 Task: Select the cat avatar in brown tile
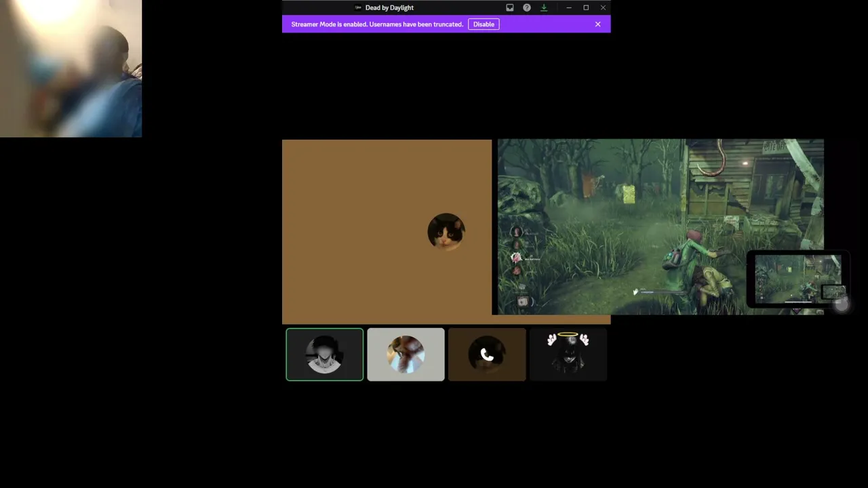(x=446, y=232)
